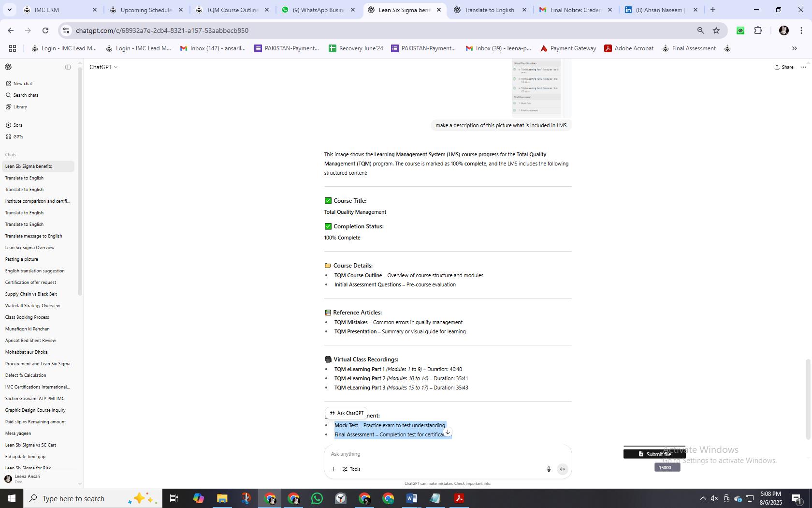Start voice mode with the waveform icon
The height and width of the screenshot is (508, 812).
click(x=562, y=469)
